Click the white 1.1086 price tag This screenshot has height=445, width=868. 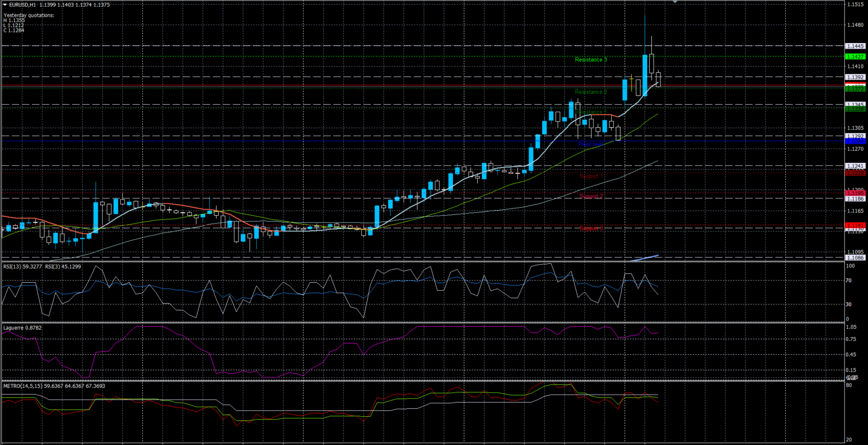click(x=855, y=258)
